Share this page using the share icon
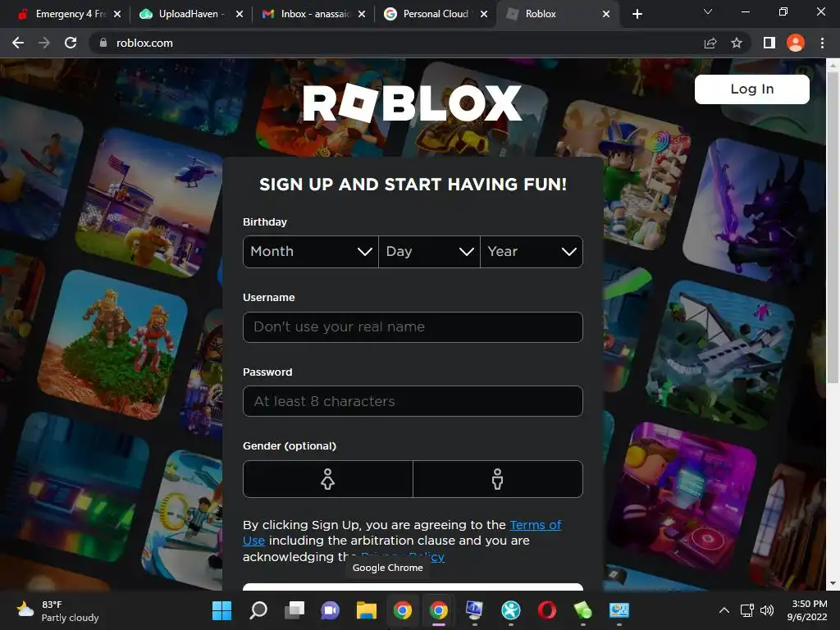Viewport: 840px width, 630px height. coord(710,43)
